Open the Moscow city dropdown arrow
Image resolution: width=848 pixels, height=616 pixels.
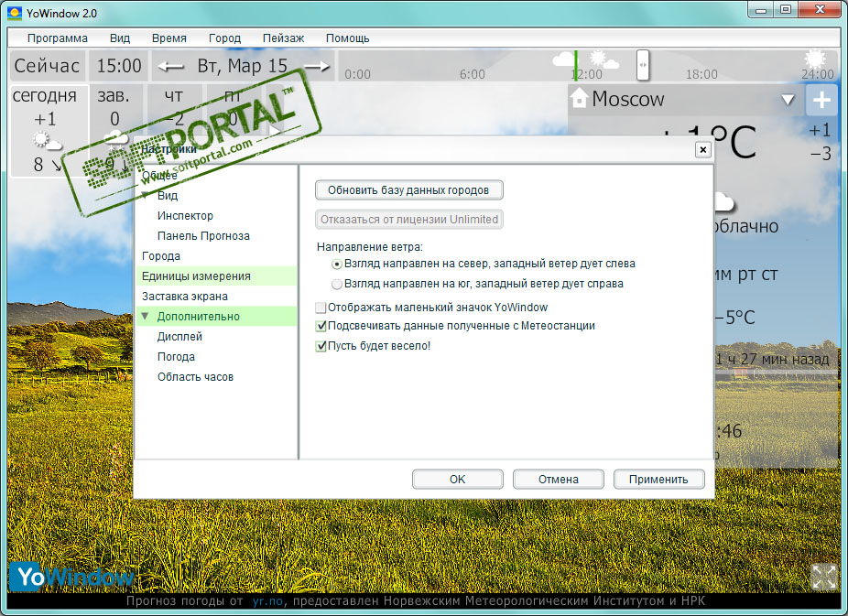coord(788,100)
